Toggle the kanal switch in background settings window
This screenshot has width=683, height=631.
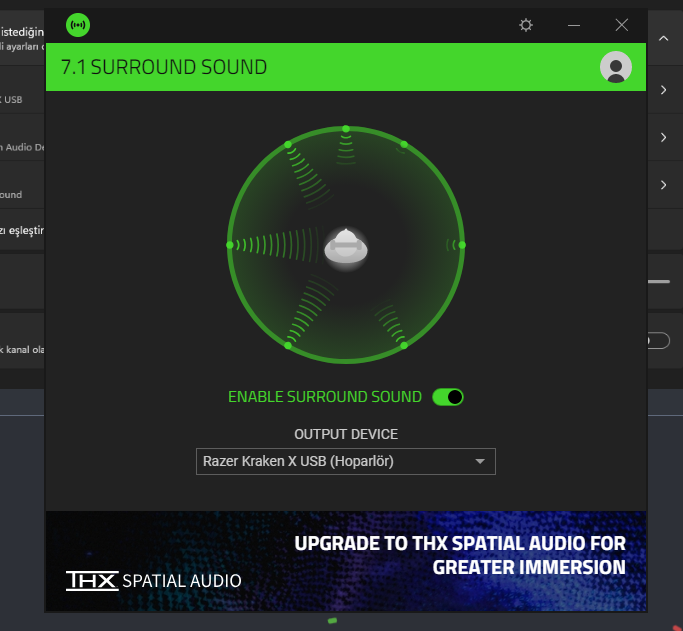coord(659,341)
